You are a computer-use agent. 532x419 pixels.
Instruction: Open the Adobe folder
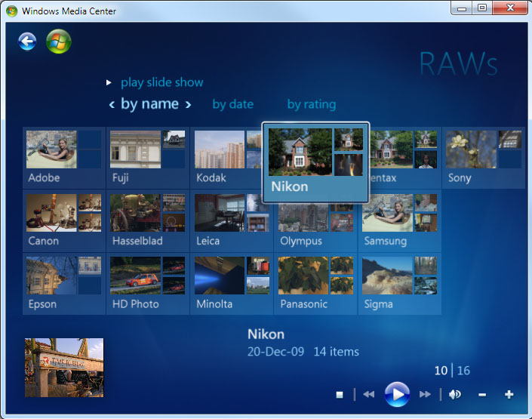point(64,158)
